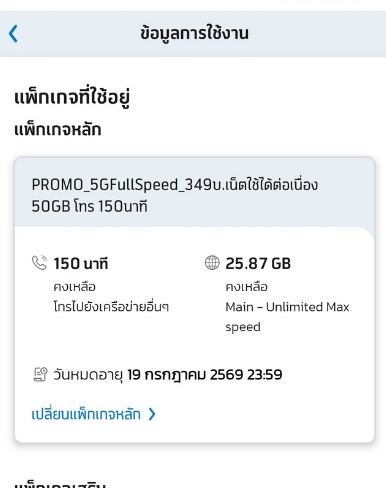The width and height of the screenshot is (386, 488).
Task: Tap the 50GB โทร 150นาที package line
Action: tap(89, 206)
